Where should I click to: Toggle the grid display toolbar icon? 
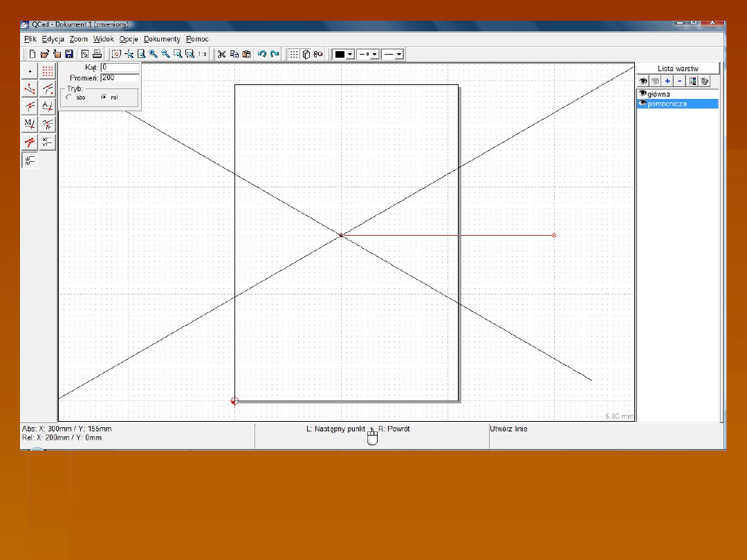click(294, 54)
